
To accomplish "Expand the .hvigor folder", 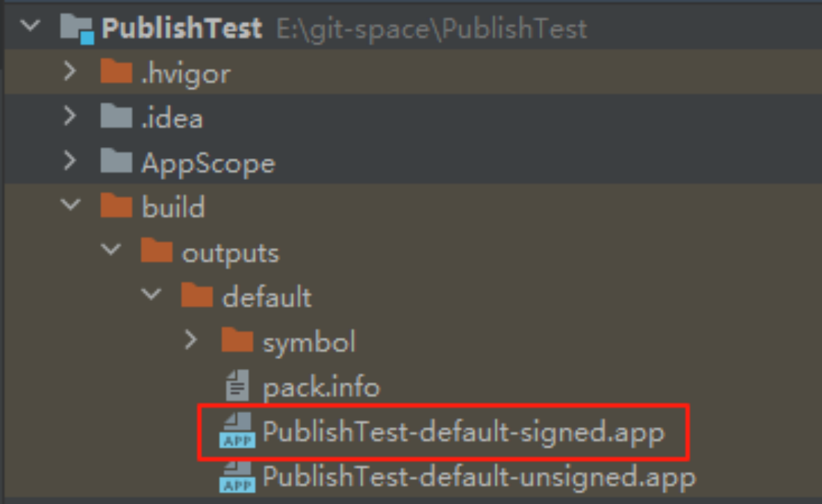I will tap(69, 72).
